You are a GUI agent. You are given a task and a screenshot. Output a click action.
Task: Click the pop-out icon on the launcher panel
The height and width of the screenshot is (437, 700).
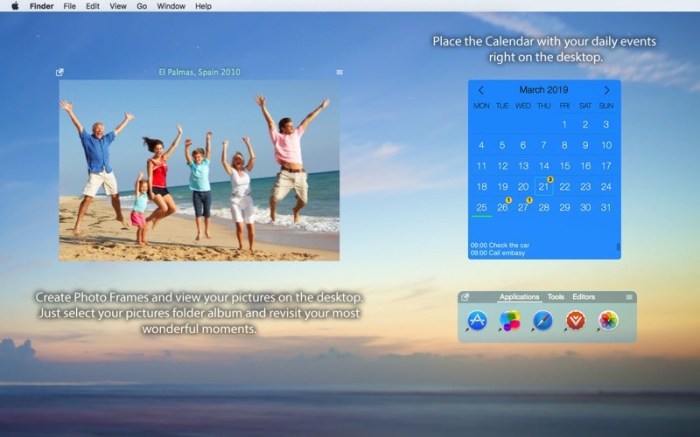tap(465, 297)
